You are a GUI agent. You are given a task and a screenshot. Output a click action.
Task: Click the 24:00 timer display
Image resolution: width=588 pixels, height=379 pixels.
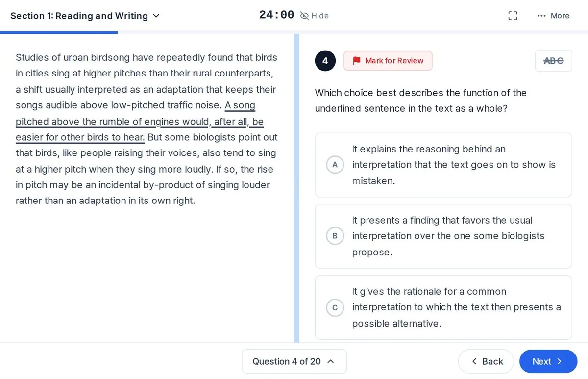(x=276, y=15)
